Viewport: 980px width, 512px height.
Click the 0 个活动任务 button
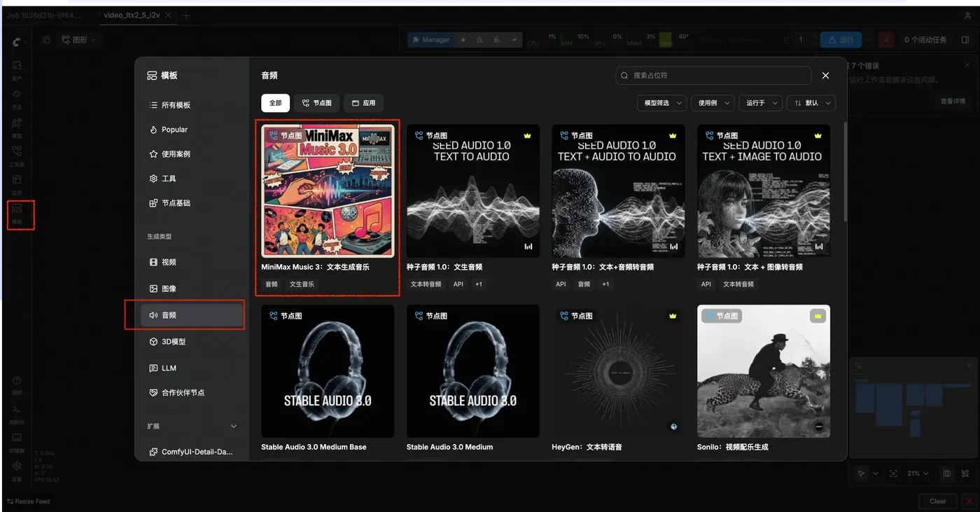point(925,40)
